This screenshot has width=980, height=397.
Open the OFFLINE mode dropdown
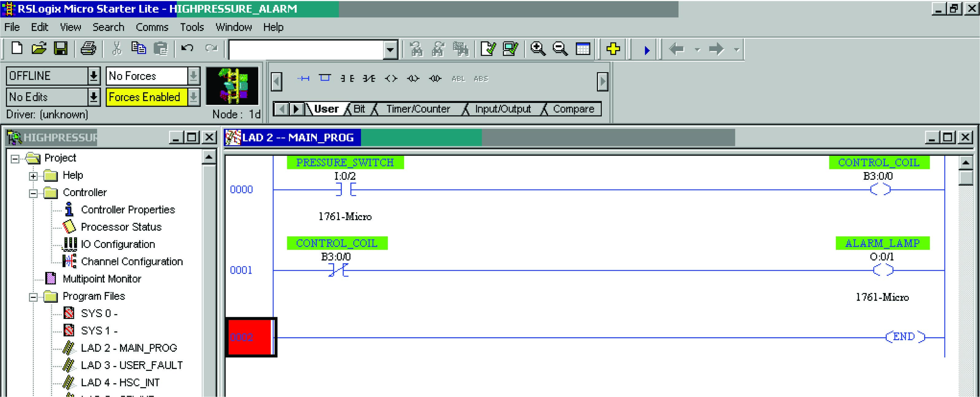94,76
